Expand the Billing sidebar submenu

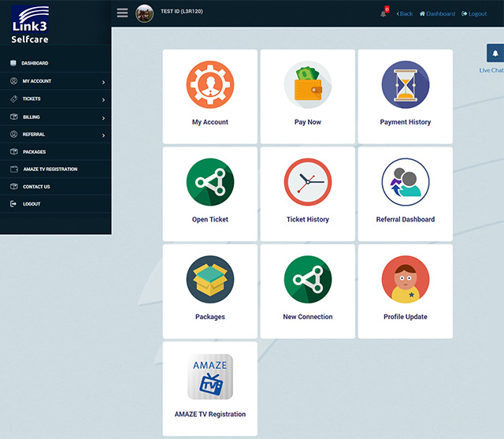point(55,117)
